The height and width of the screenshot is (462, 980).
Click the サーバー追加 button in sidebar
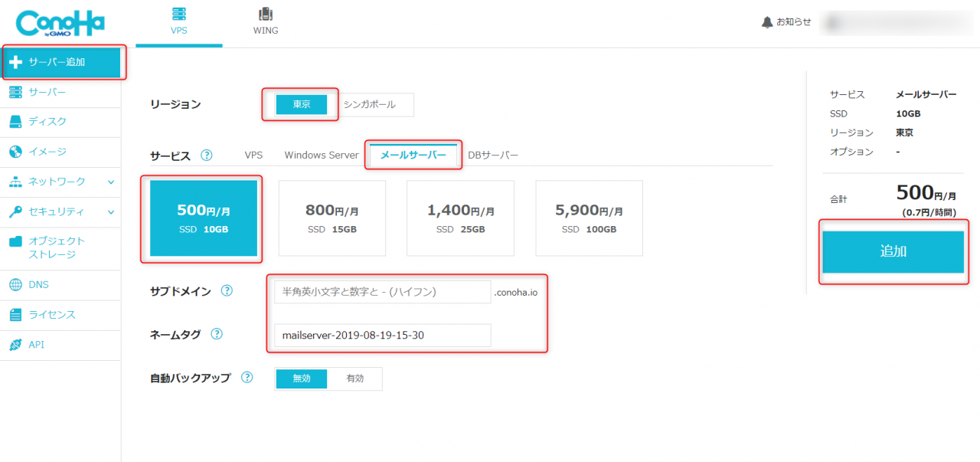pos(61,62)
